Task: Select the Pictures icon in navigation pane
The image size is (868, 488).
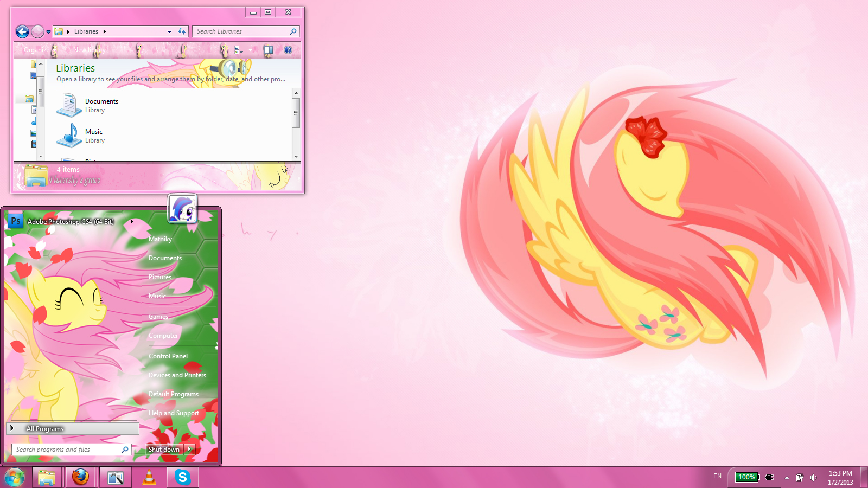Action: [x=33, y=133]
